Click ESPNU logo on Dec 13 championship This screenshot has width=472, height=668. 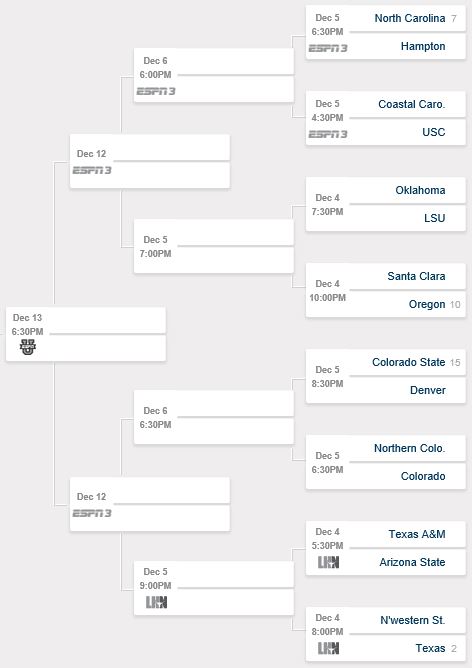click(28, 347)
